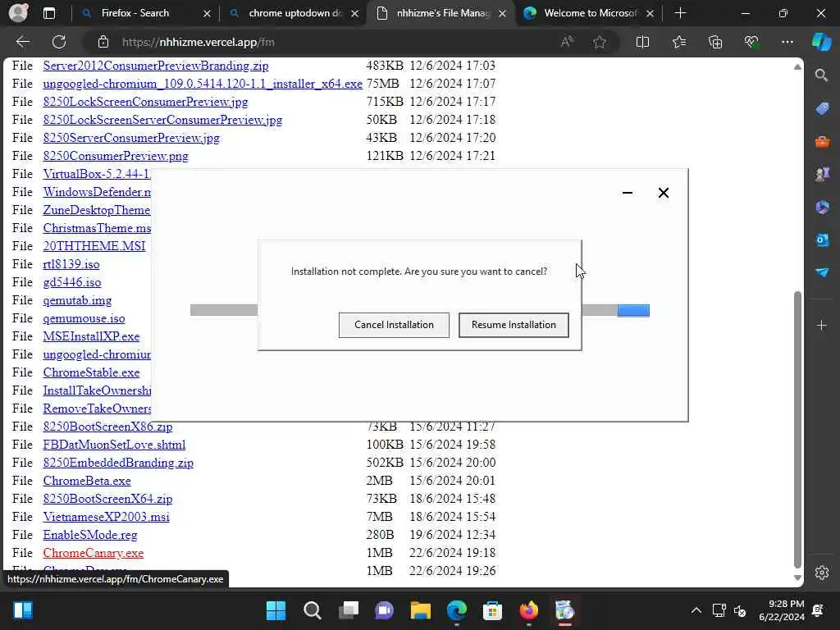Open split screen view
Viewport: 840px width, 630px height.
tap(642, 42)
